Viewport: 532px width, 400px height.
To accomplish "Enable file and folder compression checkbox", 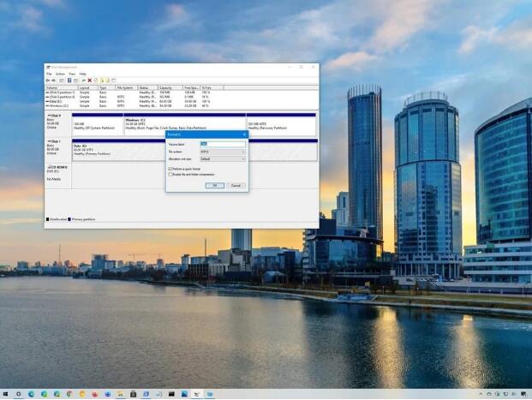I will tap(170, 175).
